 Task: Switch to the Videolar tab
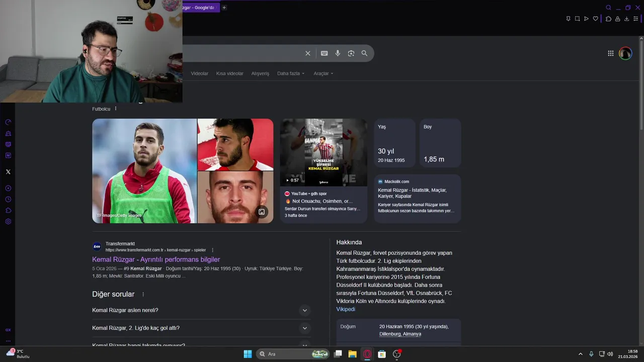[x=199, y=73]
